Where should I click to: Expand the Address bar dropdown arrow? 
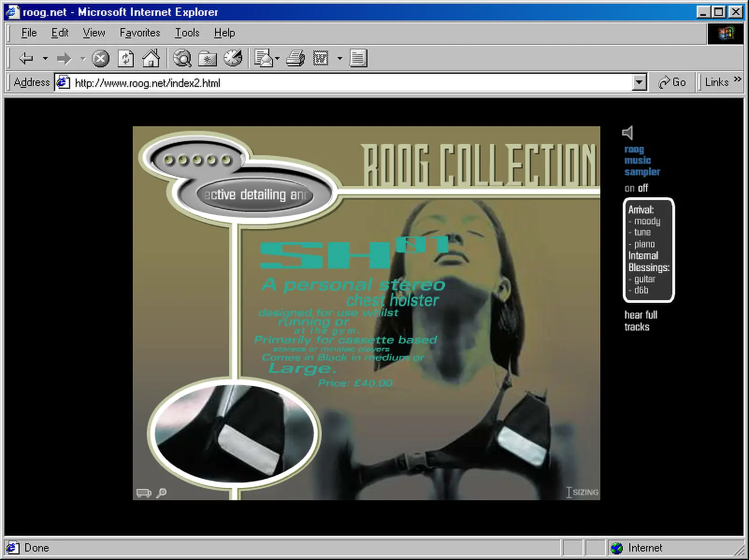(x=639, y=83)
